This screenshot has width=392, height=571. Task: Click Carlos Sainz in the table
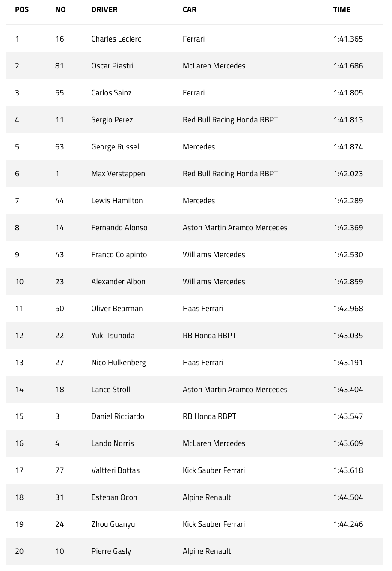point(111,93)
